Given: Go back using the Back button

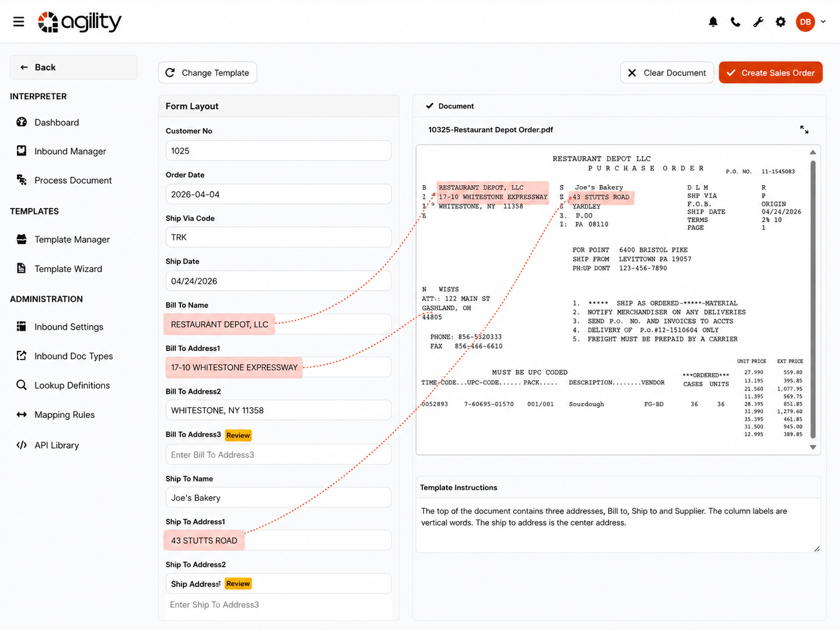Looking at the screenshot, I should (x=74, y=67).
